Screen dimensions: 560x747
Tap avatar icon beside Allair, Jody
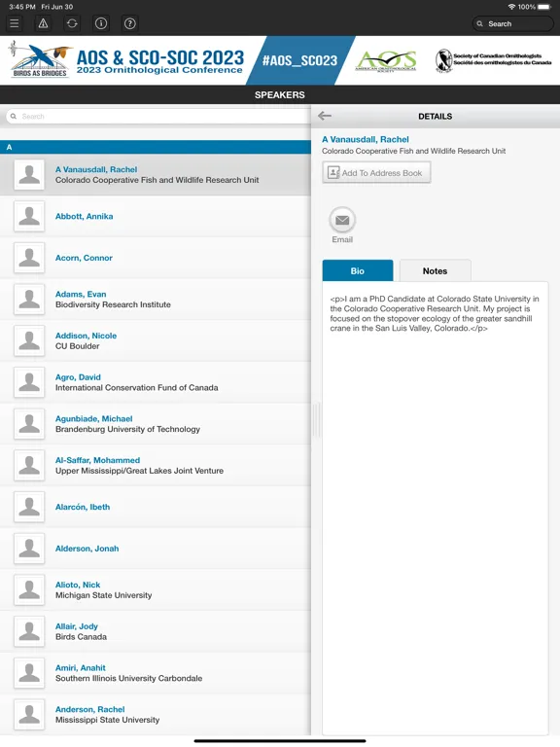coord(29,631)
